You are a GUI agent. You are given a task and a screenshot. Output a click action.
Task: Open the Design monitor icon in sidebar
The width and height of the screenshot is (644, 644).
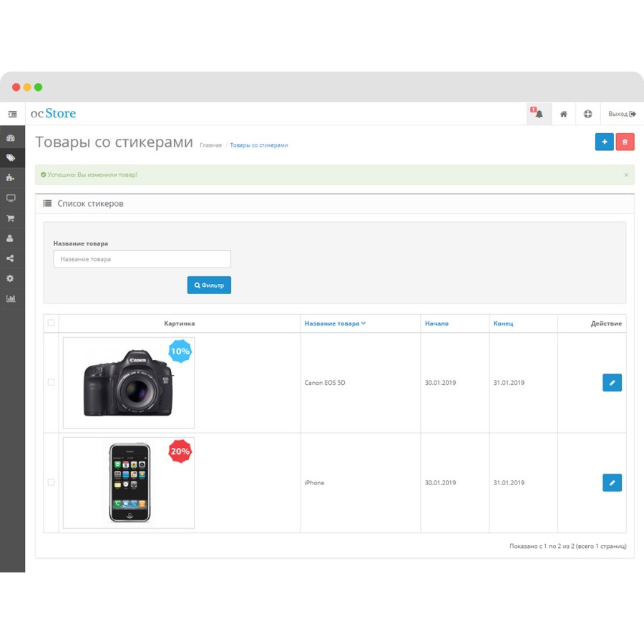11,198
